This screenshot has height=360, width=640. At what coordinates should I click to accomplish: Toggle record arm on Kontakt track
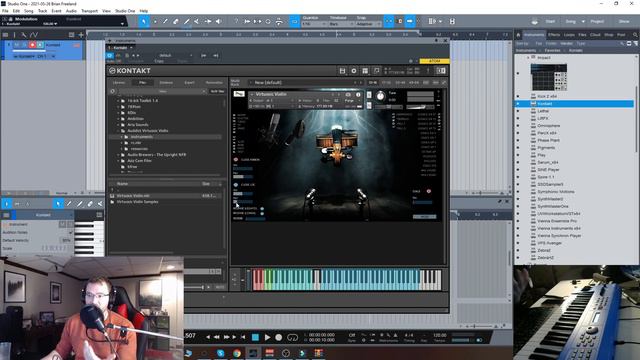tap(32, 45)
